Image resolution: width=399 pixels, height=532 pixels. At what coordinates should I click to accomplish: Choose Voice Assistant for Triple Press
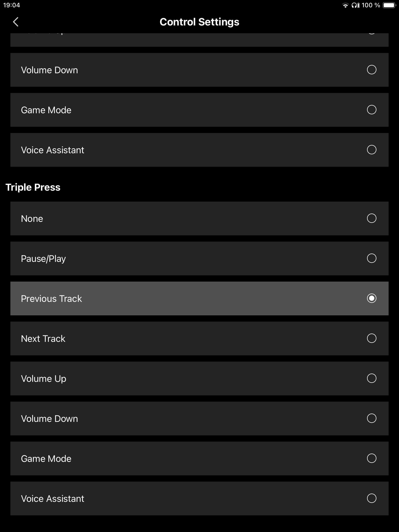tap(371, 498)
